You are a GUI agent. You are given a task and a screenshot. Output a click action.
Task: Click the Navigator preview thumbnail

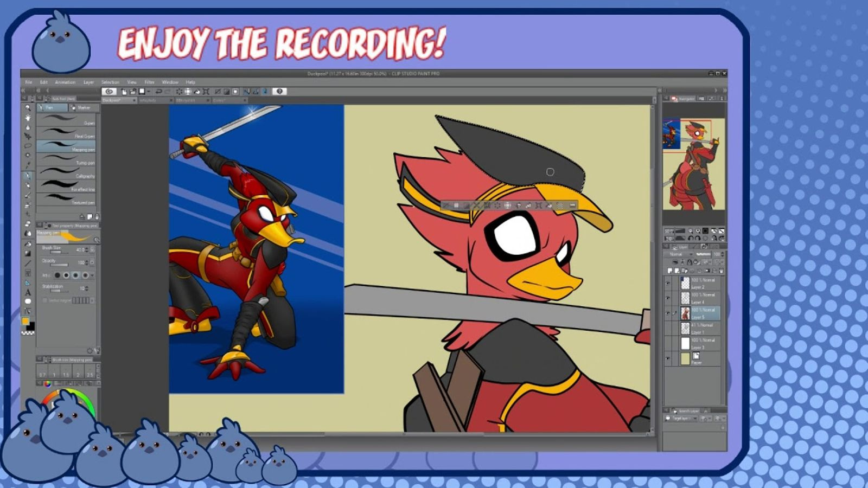694,164
